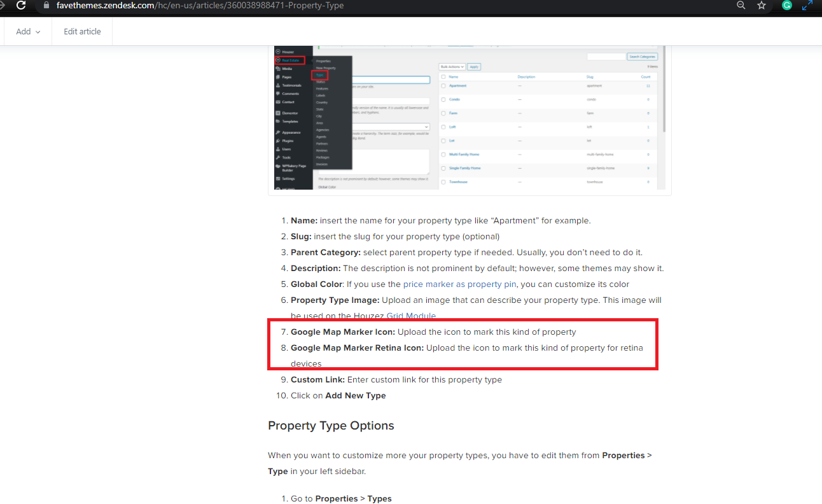Click the 'Description:' label text

[316, 268]
